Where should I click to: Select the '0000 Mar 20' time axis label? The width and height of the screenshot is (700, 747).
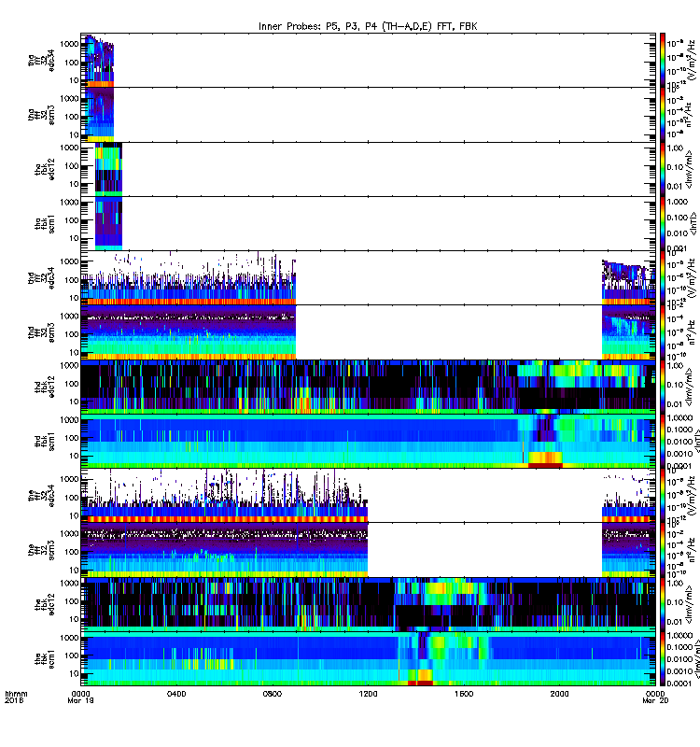655,697
